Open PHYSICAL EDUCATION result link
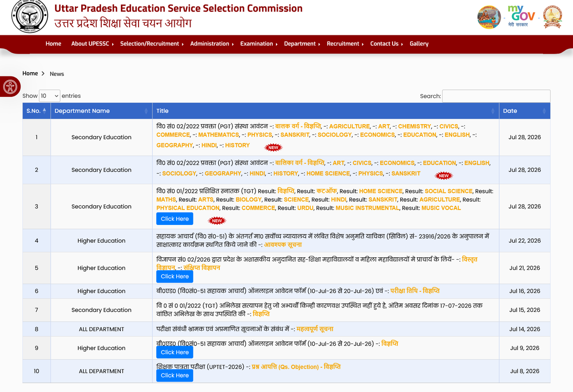The image size is (573, 392). (x=188, y=208)
